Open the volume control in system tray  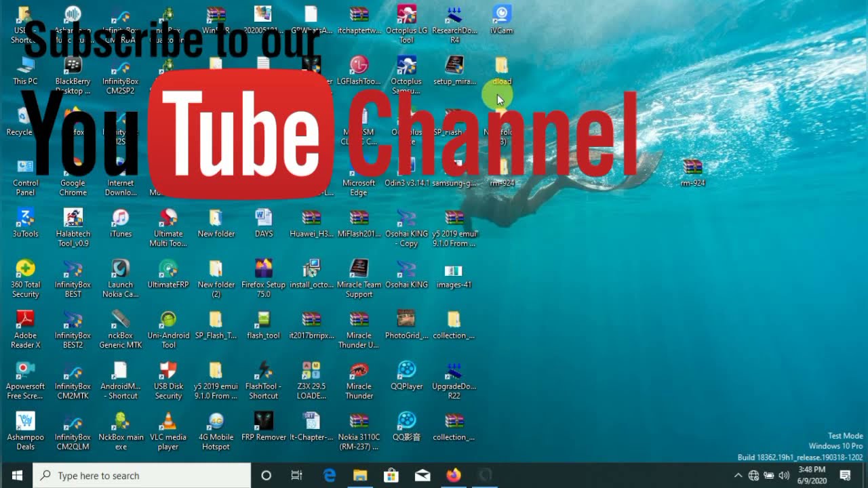pyautogui.click(x=785, y=475)
